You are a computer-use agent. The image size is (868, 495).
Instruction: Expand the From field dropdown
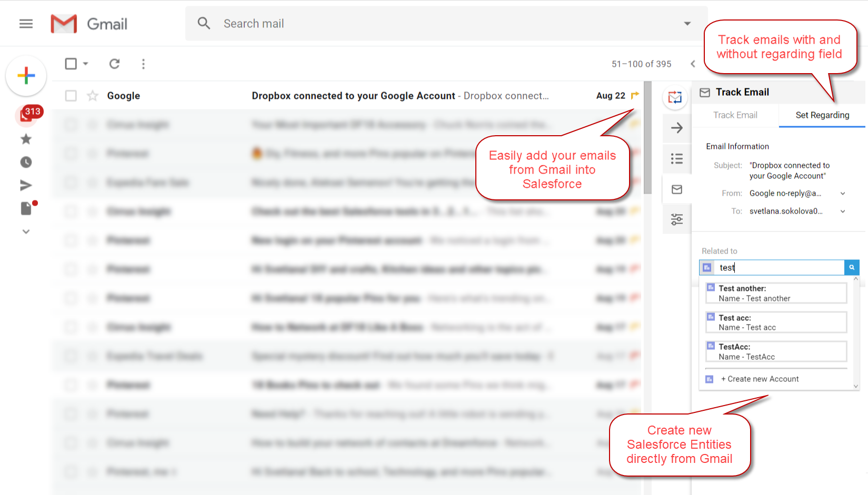click(842, 194)
